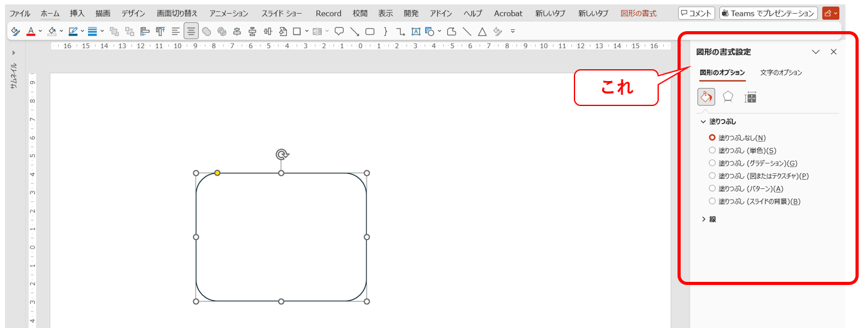The image size is (868, 328).
Task: Open the shapes gallery dropdown arrow
Action: pyautogui.click(x=439, y=31)
